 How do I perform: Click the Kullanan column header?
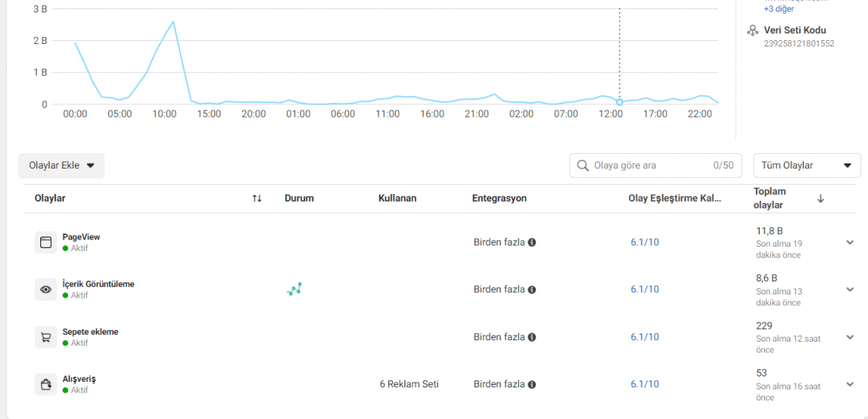click(398, 198)
